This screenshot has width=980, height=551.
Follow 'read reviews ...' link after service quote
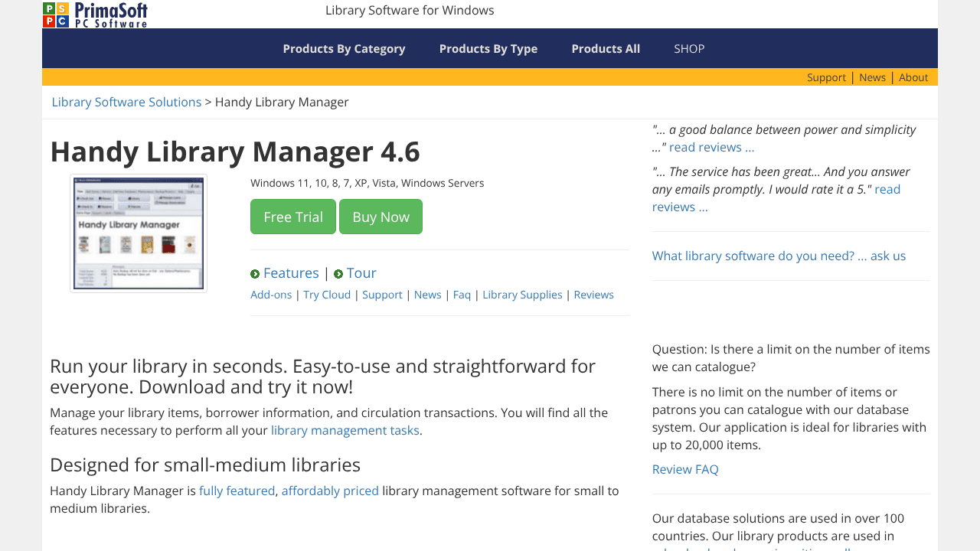(776, 198)
